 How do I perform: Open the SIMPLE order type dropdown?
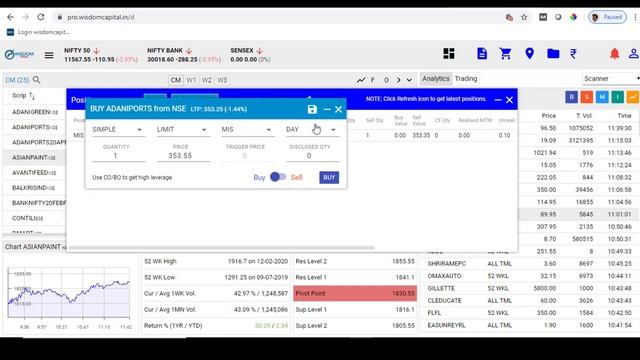[x=118, y=129]
